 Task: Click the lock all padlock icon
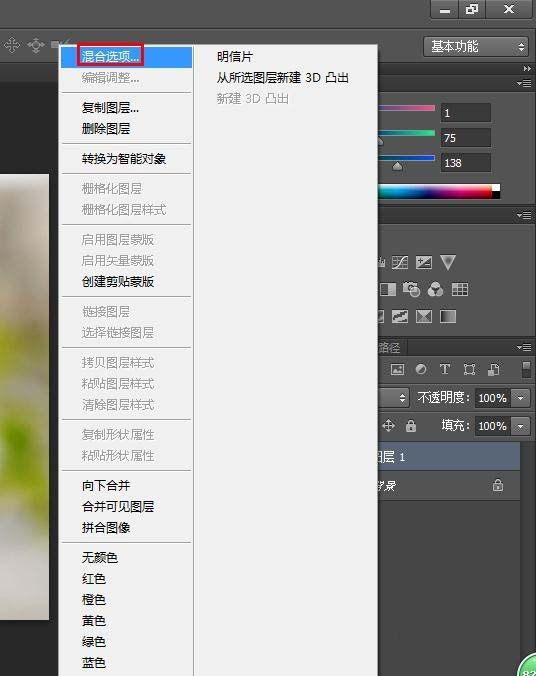click(x=411, y=426)
